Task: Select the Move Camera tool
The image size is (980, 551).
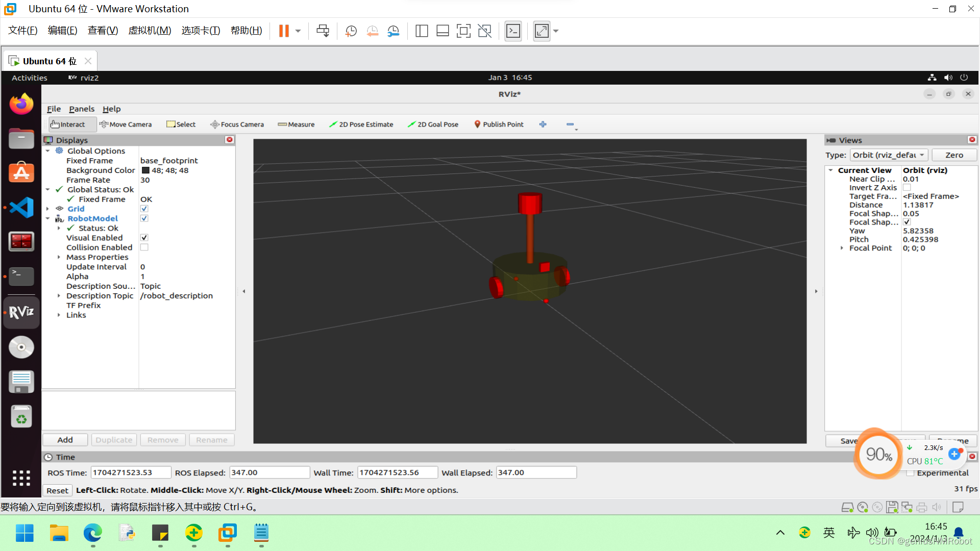Action: pos(126,124)
